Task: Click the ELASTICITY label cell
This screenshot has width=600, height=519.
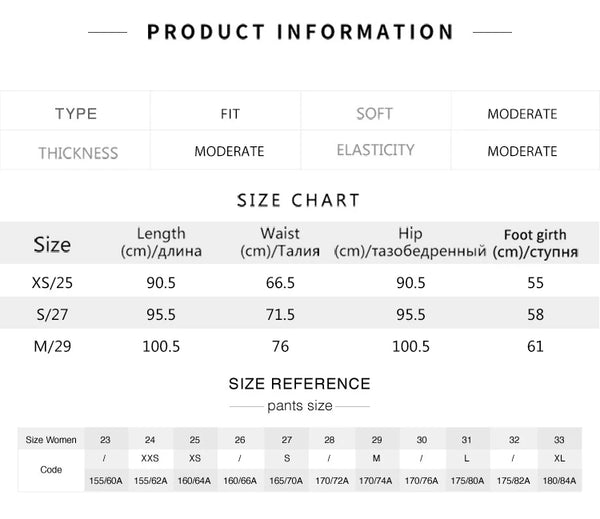Action: tap(375, 150)
